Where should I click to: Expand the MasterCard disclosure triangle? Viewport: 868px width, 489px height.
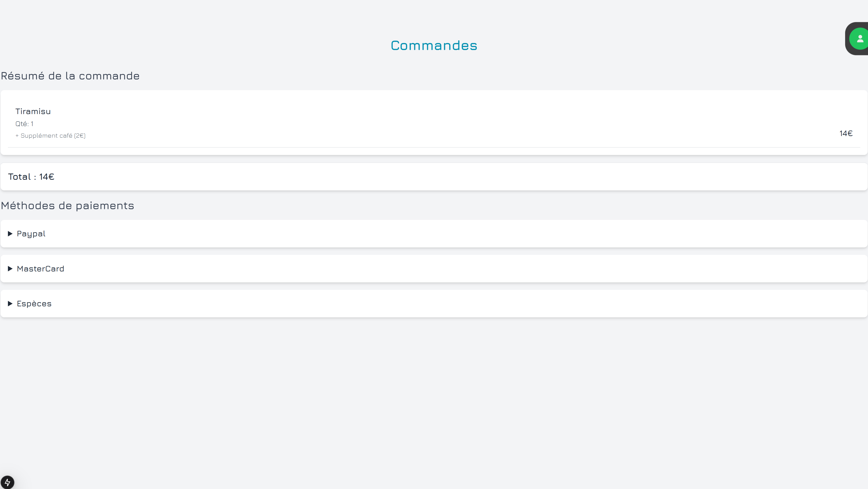tap(10, 268)
